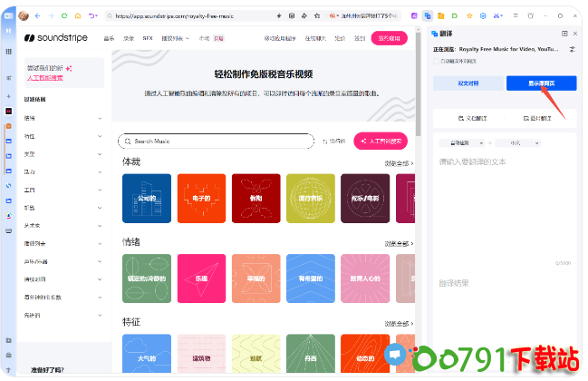
Task: Click the chat bubble support icon
Action: 394,354
